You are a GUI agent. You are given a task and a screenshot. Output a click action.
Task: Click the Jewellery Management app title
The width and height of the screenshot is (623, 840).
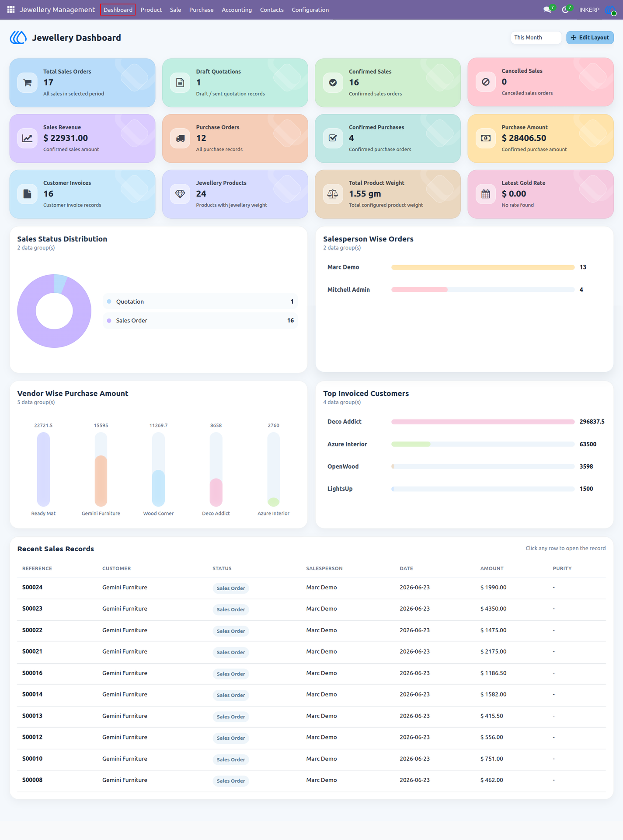click(x=57, y=10)
